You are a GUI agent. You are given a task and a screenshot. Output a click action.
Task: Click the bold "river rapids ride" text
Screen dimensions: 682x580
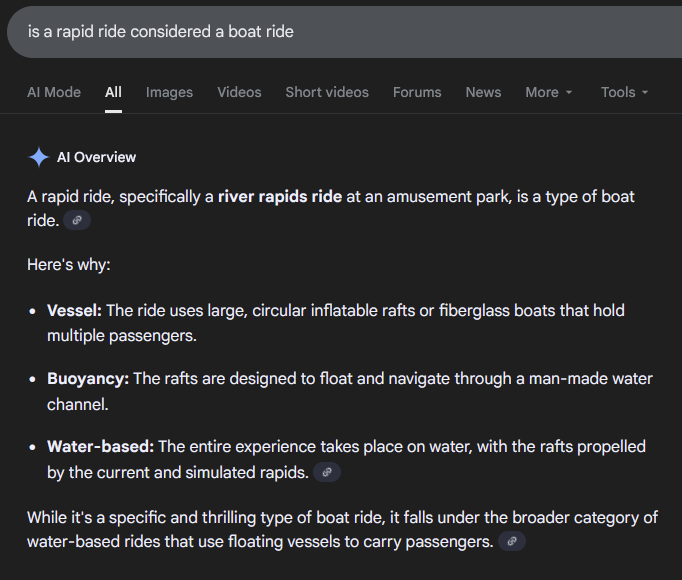click(280, 196)
